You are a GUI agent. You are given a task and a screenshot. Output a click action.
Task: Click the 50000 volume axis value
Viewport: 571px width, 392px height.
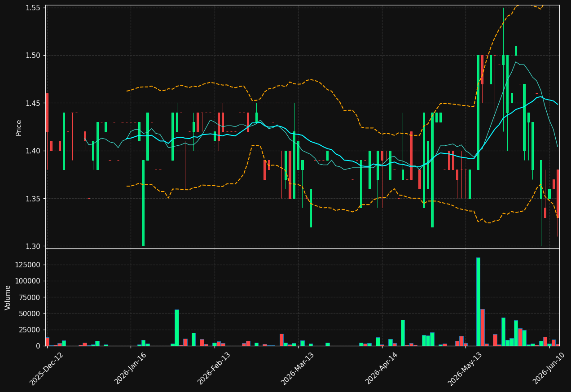point(30,313)
